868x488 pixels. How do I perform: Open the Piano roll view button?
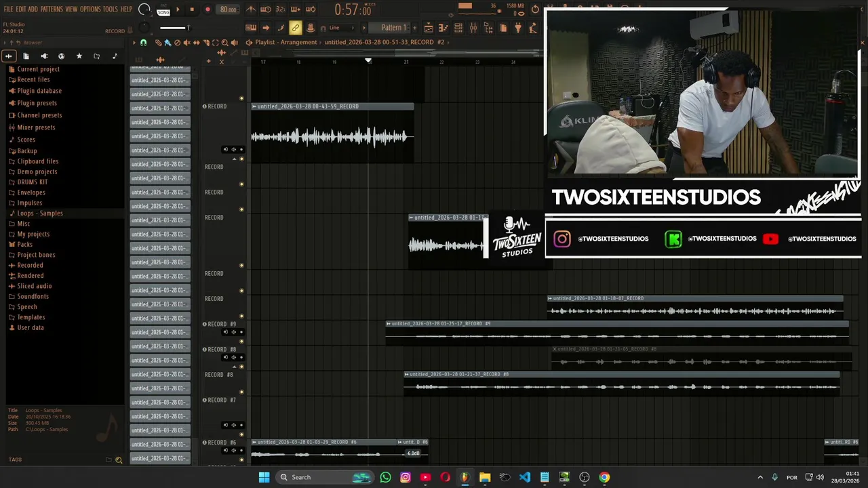pos(443,28)
